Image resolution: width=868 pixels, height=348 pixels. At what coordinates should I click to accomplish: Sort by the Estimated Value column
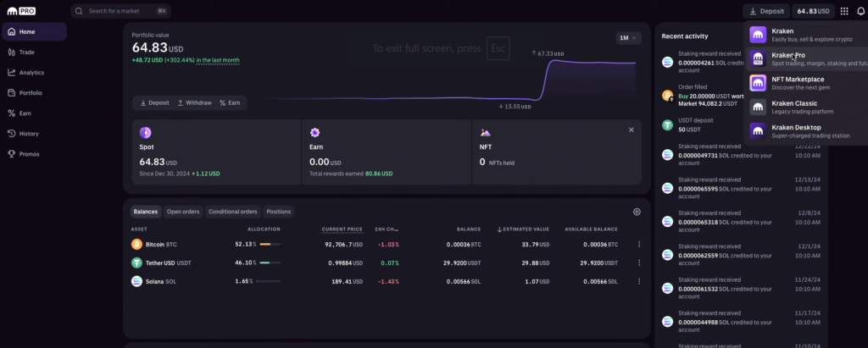pyautogui.click(x=523, y=229)
